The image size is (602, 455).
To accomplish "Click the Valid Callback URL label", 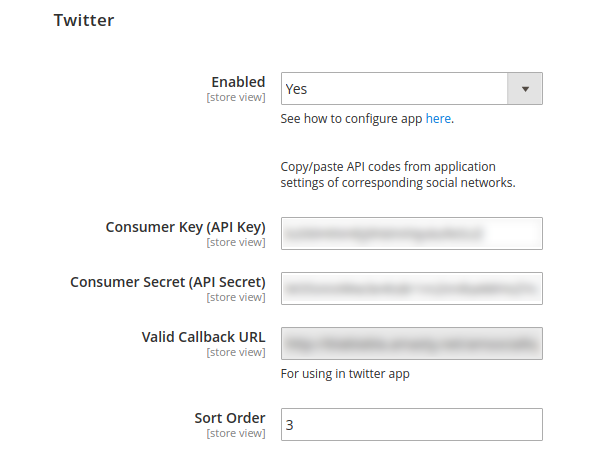I will [203, 337].
